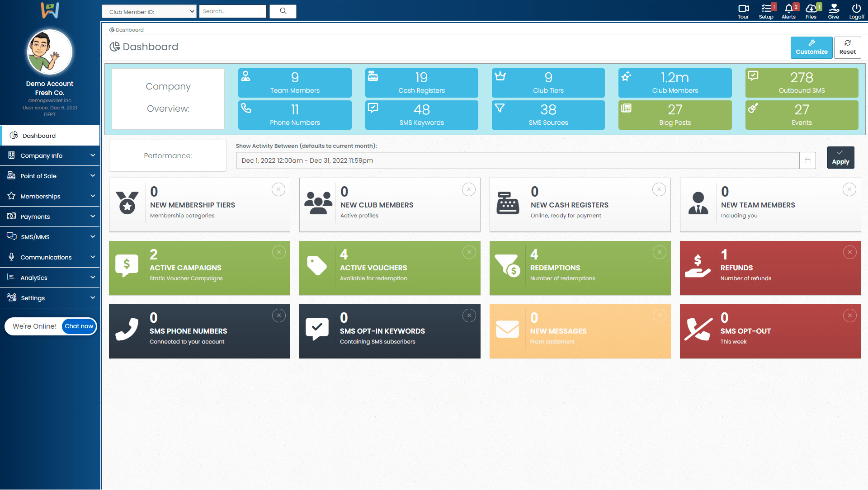Dismiss the SMS Opt-In Keywords card
The image size is (868, 490).
coord(469,316)
